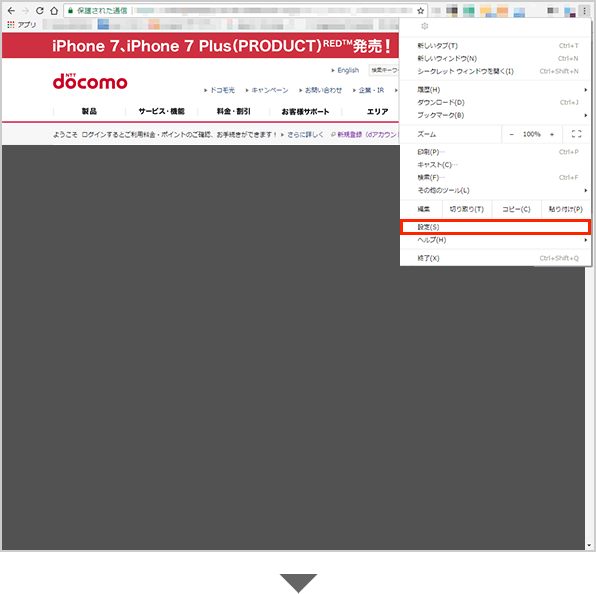
Task: Open the アプリ apps grid icon
Action: click(11, 25)
